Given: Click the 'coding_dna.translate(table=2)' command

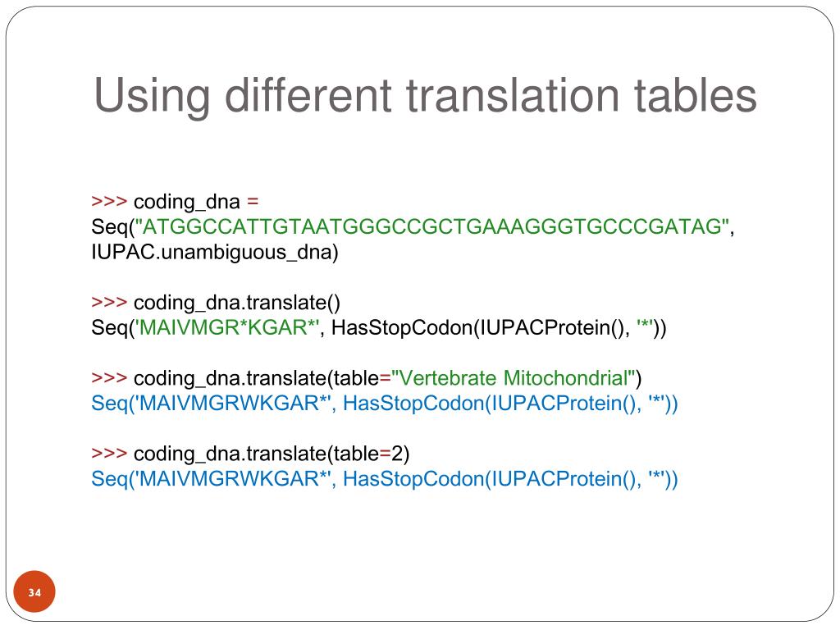Looking at the screenshot, I should pos(272,454).
